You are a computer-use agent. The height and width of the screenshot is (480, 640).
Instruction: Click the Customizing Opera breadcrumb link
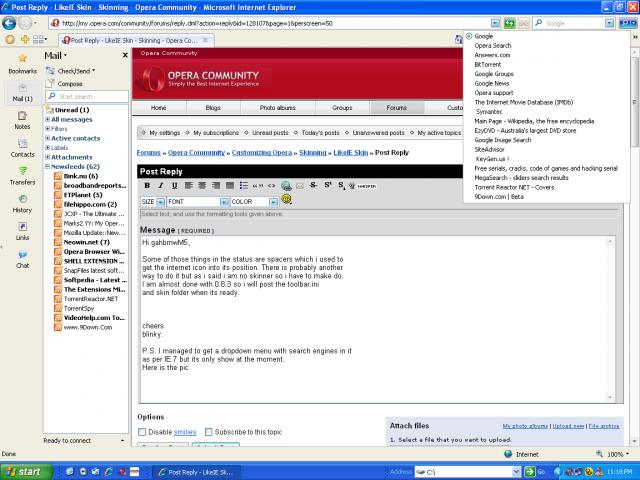262,153
